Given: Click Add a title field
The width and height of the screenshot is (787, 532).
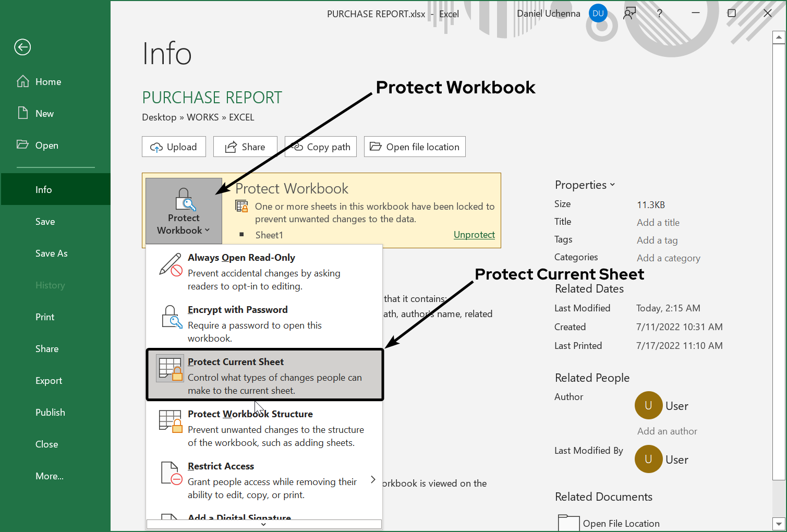Looking at the screenshot, I should pos(658,222).
